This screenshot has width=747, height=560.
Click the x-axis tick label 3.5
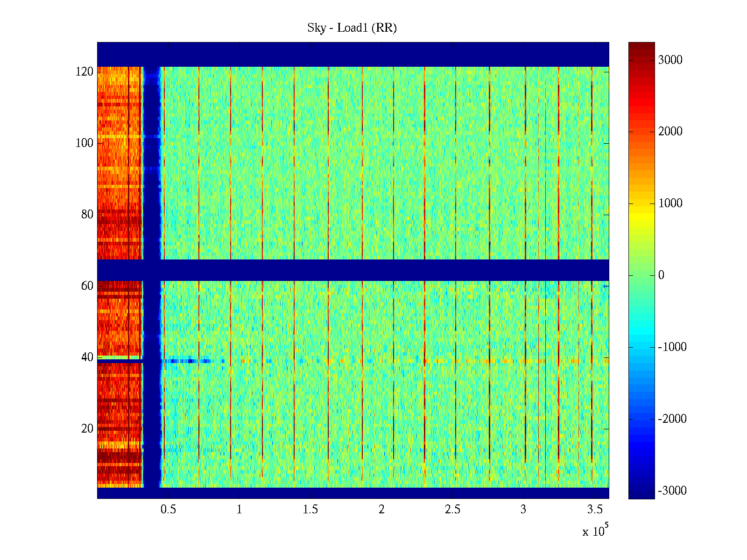(x=595, y=510)
